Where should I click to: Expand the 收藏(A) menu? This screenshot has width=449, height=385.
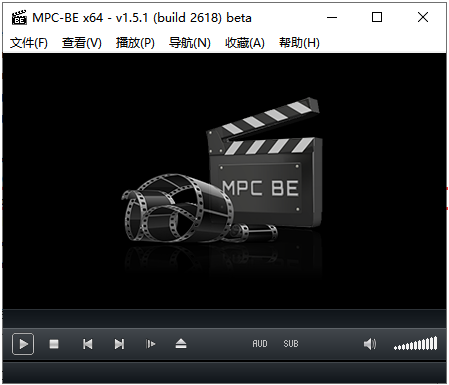[x=245, y=43]
